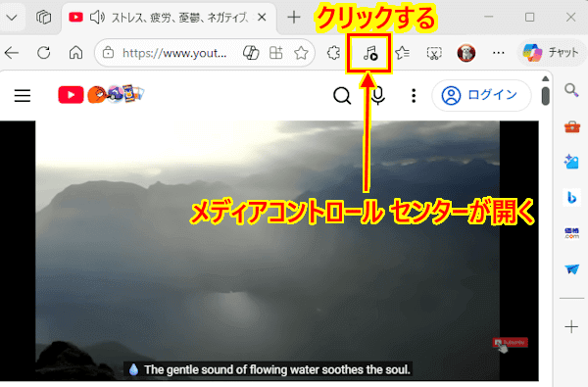588x387 pixels.
Task: Open the sidebar tools briefcase icon
Action: tap(572, 126)
